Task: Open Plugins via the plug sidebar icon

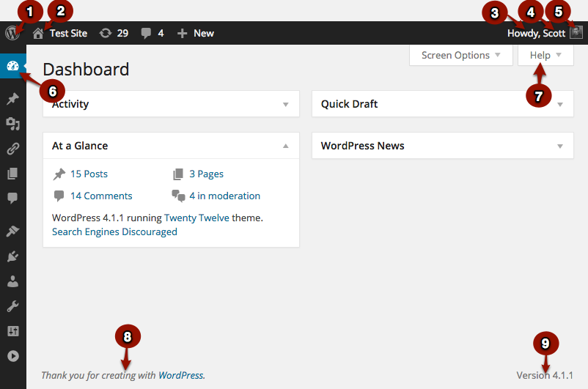Action: pos(12,256)
